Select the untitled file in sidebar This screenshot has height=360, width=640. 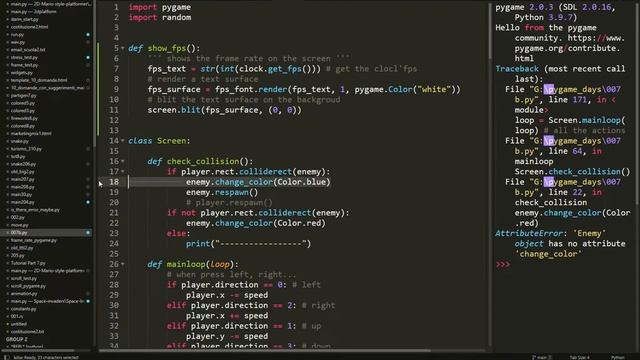click(x=19, y=324)
